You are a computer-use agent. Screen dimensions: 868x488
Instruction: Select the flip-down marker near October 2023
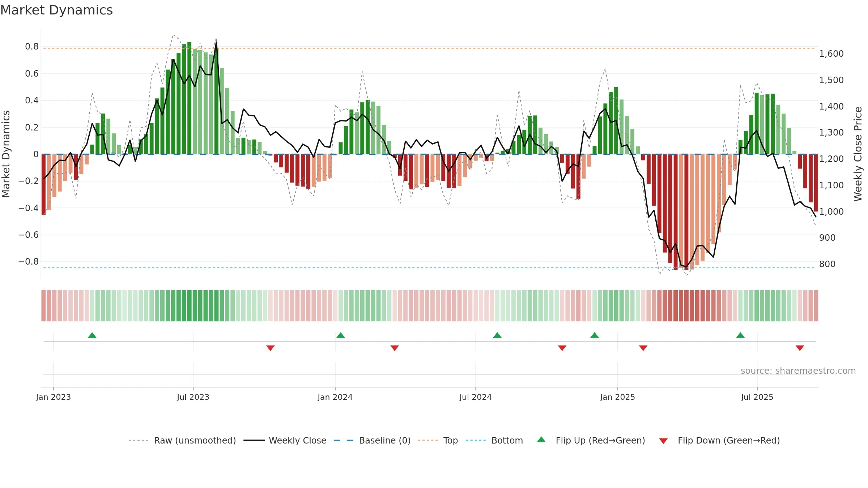tap(271, 348)
